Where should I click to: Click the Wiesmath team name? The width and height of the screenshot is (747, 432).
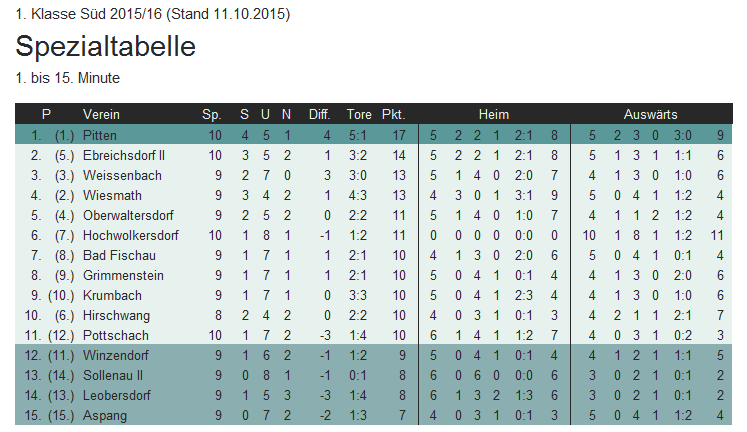coord(112,195)
